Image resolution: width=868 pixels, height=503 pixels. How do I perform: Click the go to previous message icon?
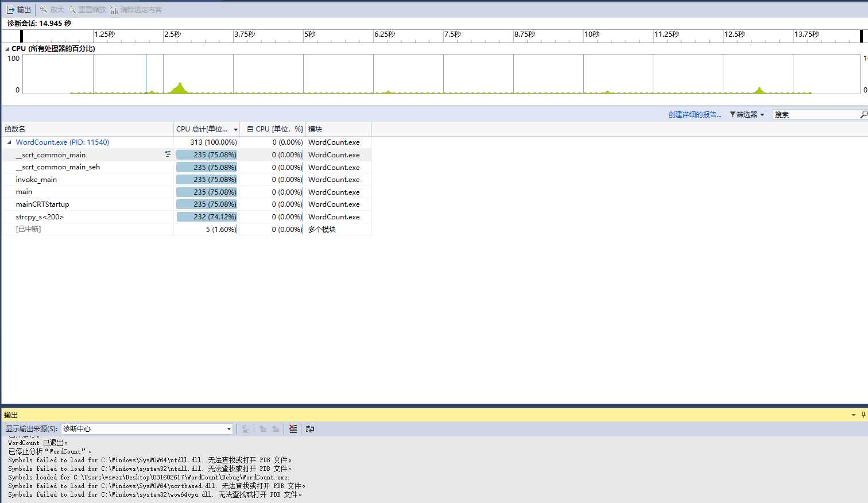point(263,429)
